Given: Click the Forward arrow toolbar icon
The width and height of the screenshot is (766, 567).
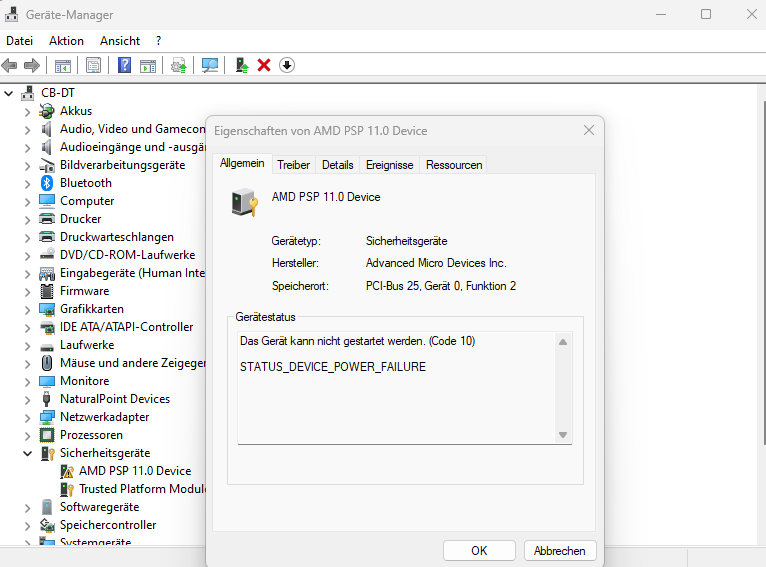Looking at the screenshot, I should click(32, 65).
